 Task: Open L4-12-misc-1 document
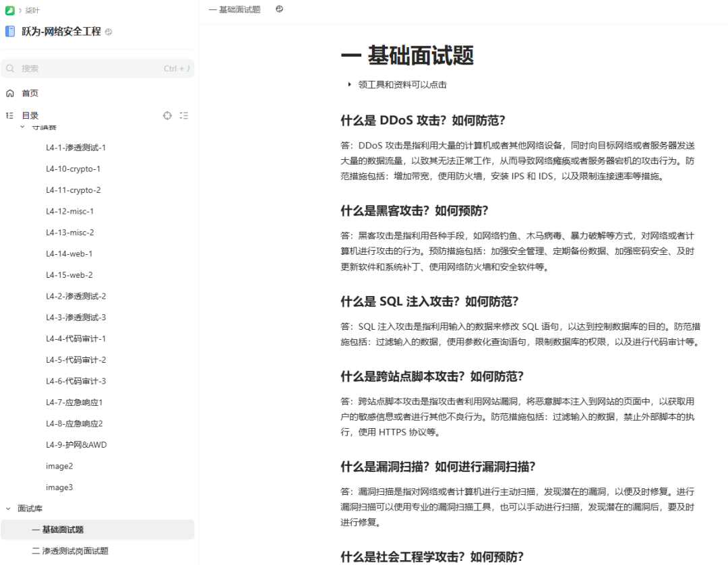coord(69,211)
